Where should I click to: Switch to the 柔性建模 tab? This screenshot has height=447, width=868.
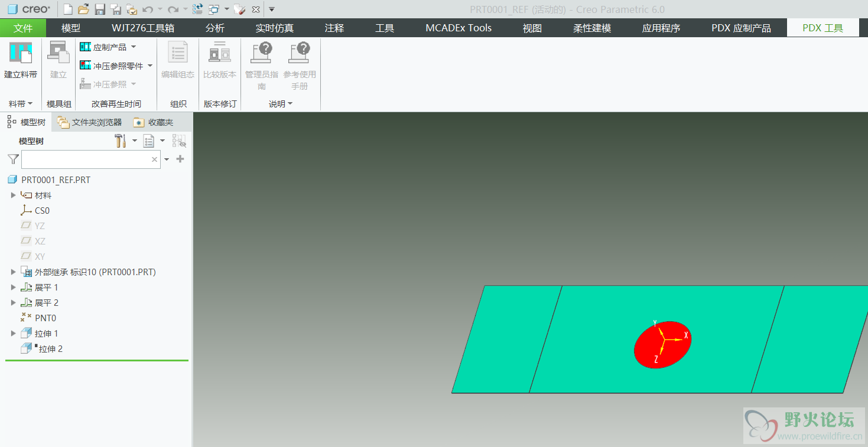(x=592, y=28)
